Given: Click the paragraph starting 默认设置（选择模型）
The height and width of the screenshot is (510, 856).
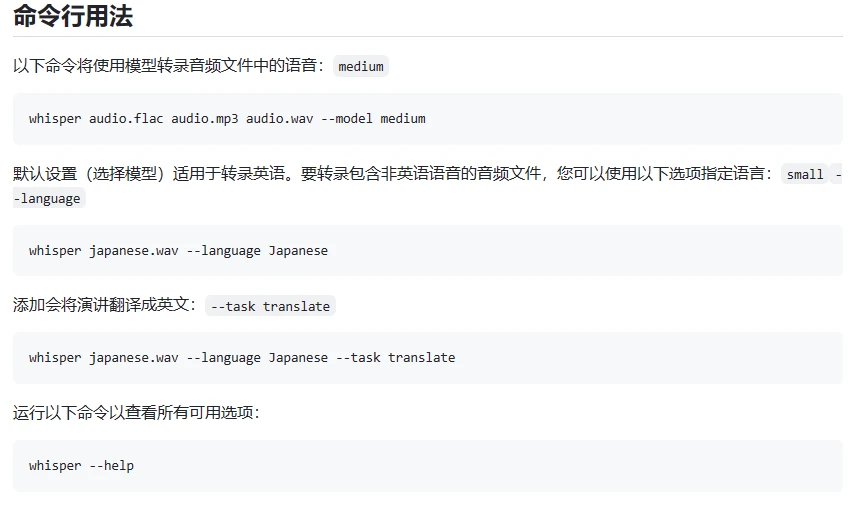Looking at the screenshot, I should click(427, 186).
